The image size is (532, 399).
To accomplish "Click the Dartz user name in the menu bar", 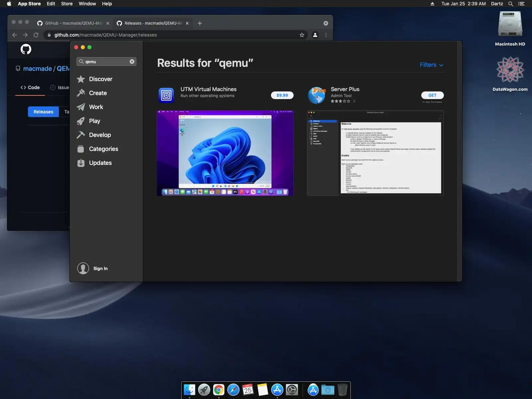I will pos(497,4).
